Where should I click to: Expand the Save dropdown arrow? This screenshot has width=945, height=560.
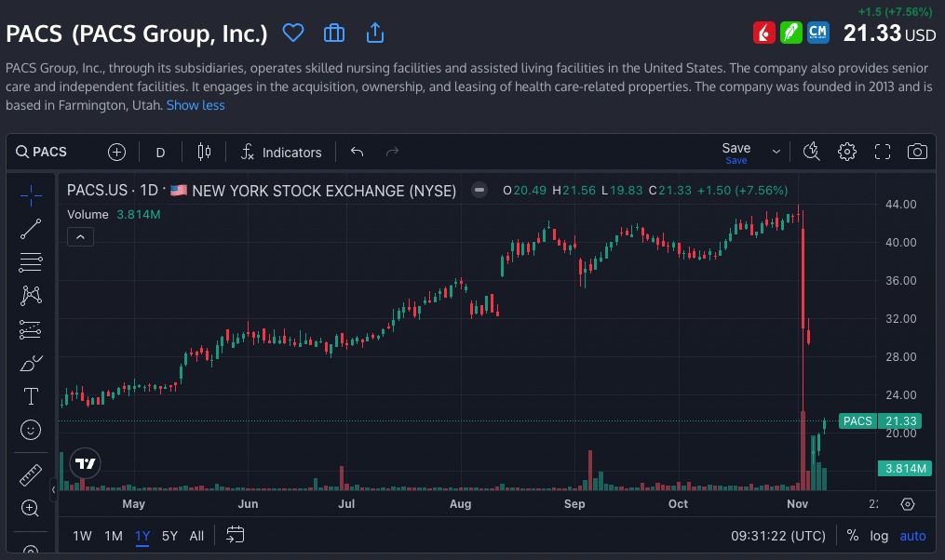pos(776,152)
